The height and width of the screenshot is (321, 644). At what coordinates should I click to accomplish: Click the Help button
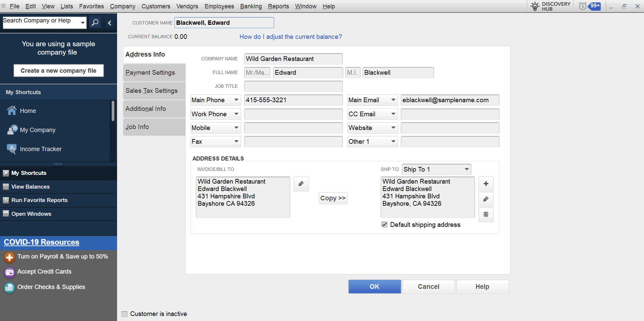482,286
